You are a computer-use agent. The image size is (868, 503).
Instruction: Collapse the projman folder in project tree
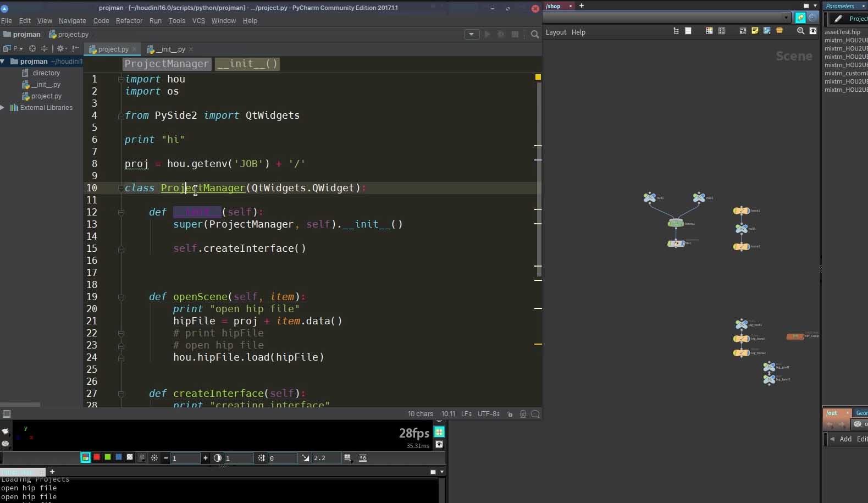point(3,62)
